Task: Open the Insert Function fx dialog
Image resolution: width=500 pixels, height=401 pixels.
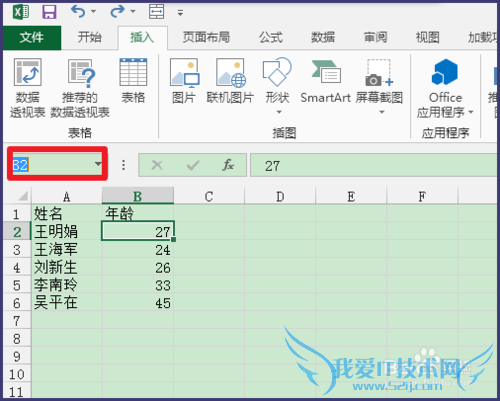Action: pyautogui.click(x=228, y=165)
